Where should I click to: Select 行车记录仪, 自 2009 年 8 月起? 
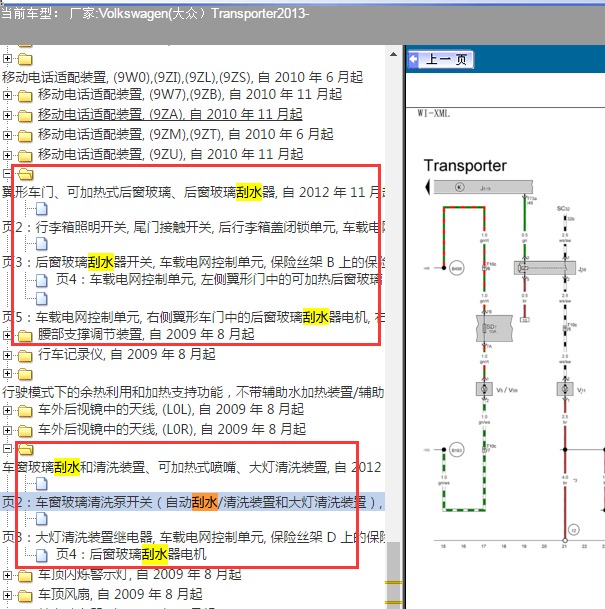[127, 354]
